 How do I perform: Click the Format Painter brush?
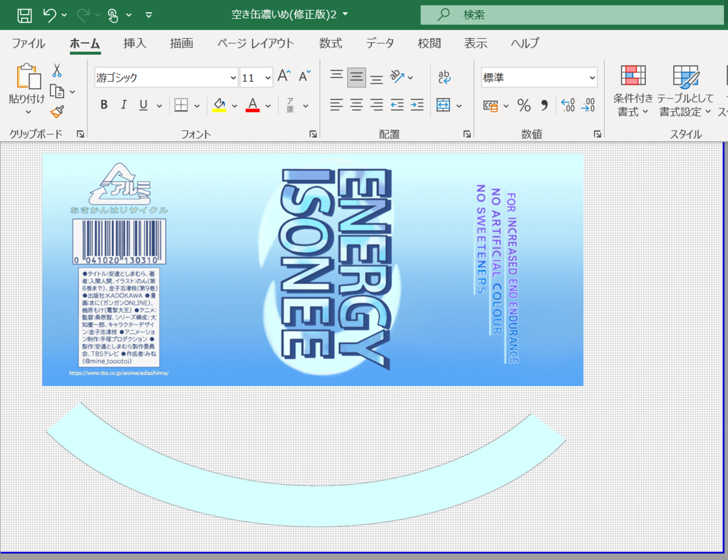(57, 112)
